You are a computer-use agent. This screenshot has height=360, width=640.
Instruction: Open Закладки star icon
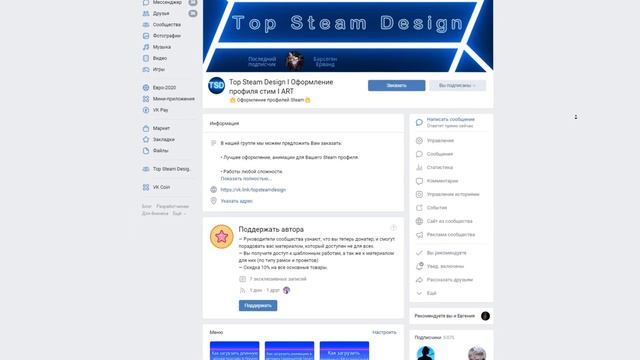[146, 140]
